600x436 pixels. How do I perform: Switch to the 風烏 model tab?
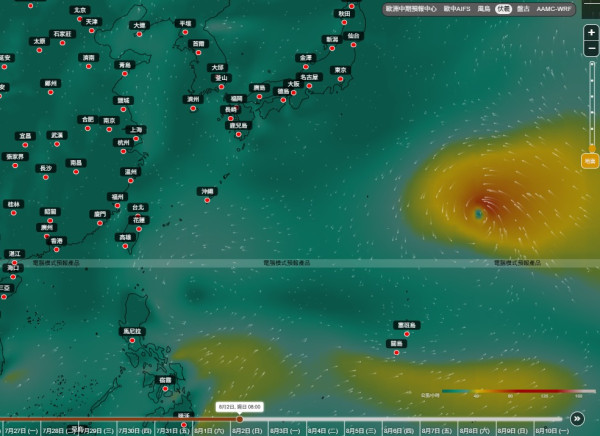[x=484, y=9]
